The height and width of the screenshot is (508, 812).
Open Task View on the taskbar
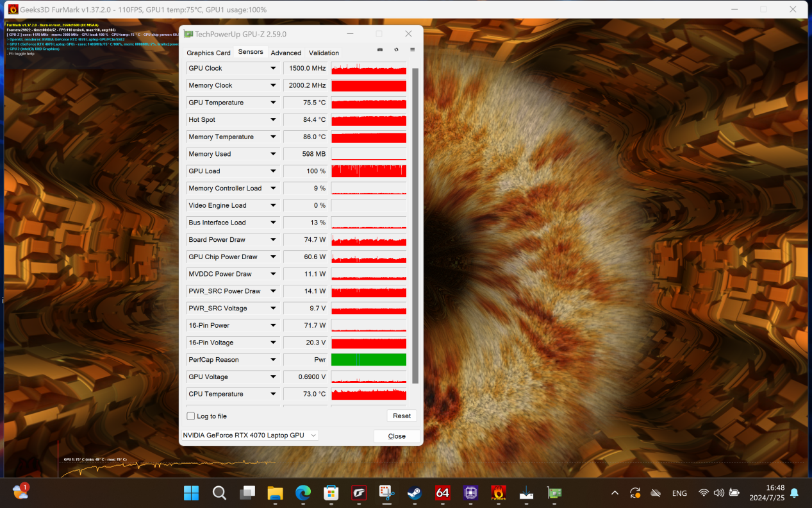(247, 493)
